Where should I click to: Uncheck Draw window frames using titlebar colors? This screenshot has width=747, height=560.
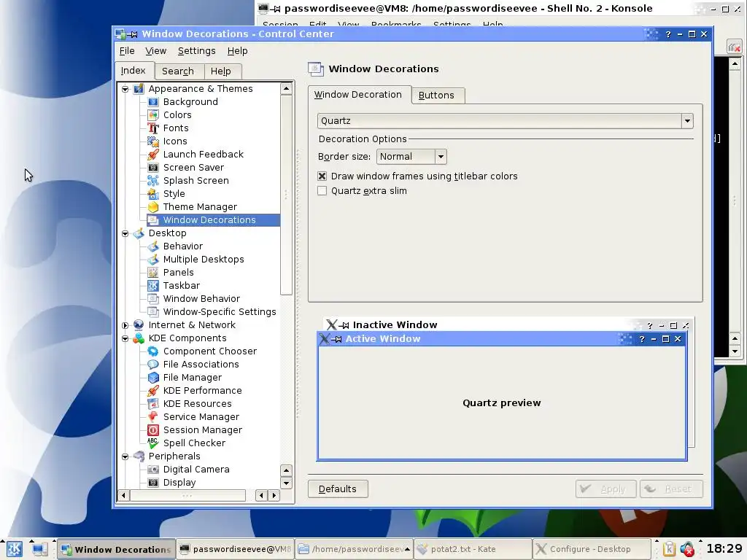coord(322,176)
